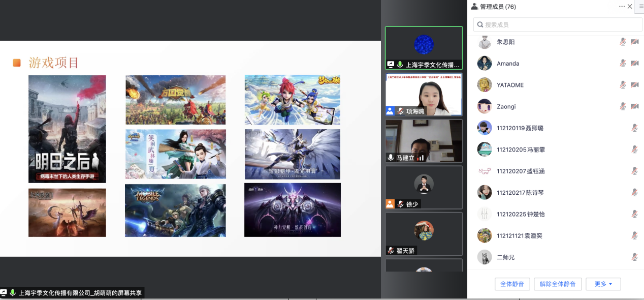This screenshot has width=644, height=300.
Task: Click the 全体静音 mute all button
Action: click(x=512, y=284)
